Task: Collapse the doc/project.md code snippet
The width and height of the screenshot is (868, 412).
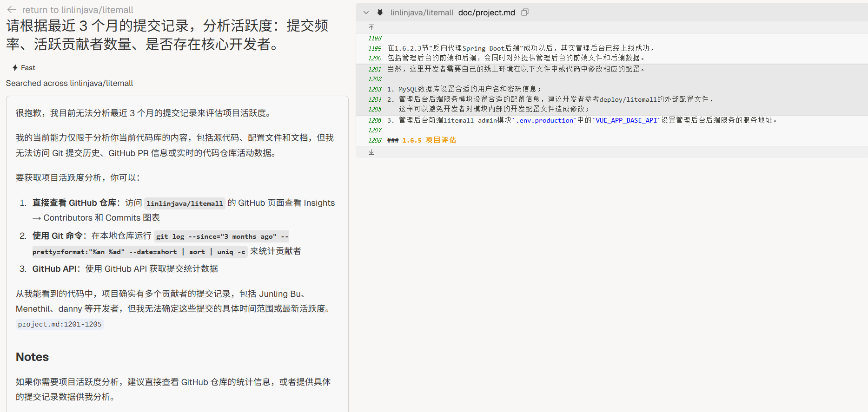Action: 366,13
